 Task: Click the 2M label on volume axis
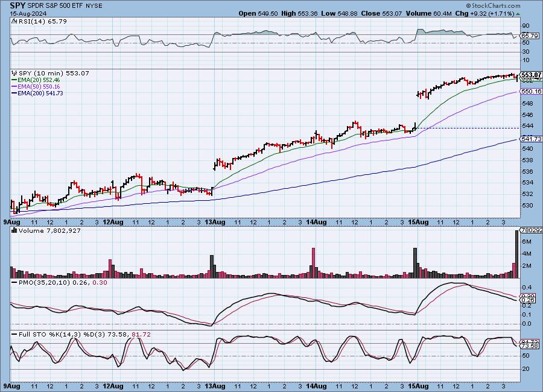(x=527, y=266)
